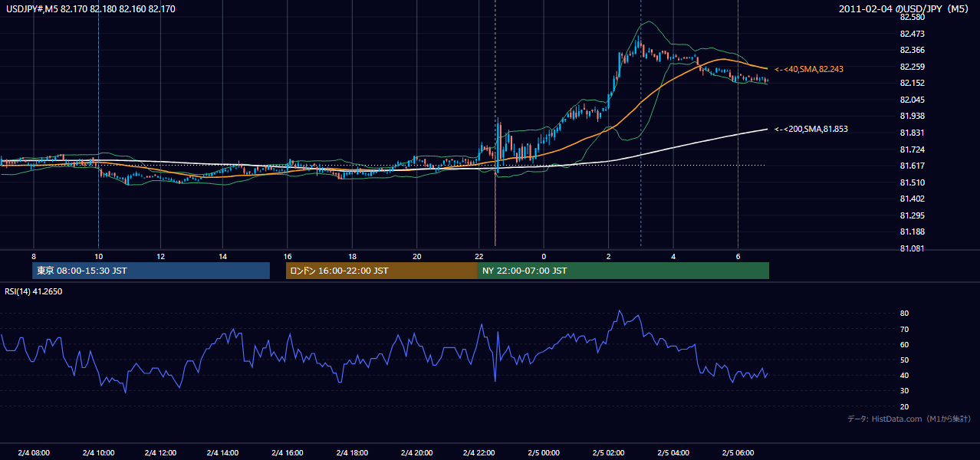Click the 2/5 02:00 date axis label
Viewport: 980px width, 460px height.
(x=608, y=453)
